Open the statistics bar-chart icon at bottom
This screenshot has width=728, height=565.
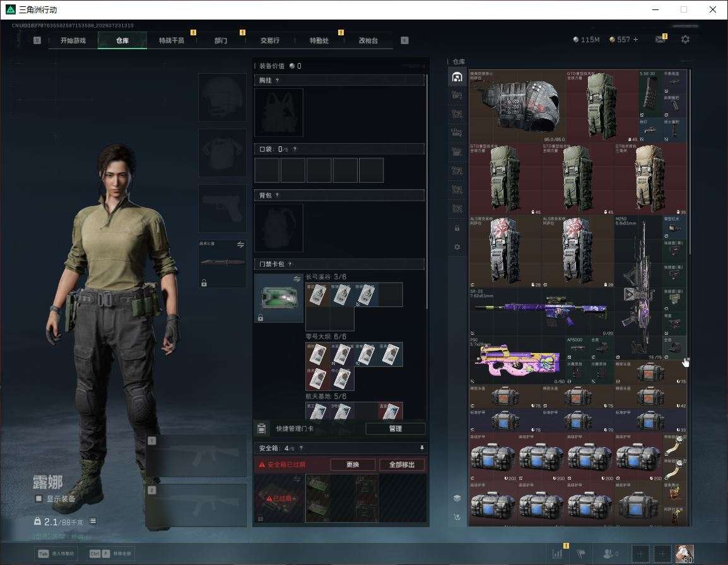tap(557, 554)
